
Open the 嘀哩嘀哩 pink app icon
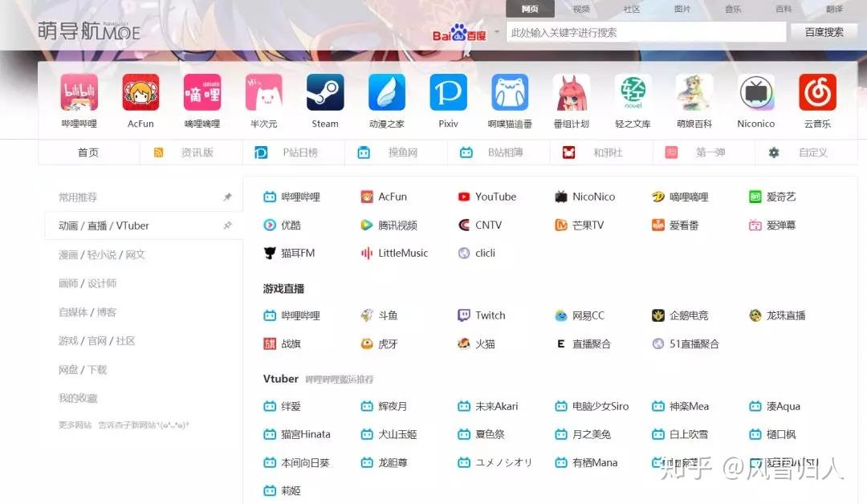(x=201, y=92)
